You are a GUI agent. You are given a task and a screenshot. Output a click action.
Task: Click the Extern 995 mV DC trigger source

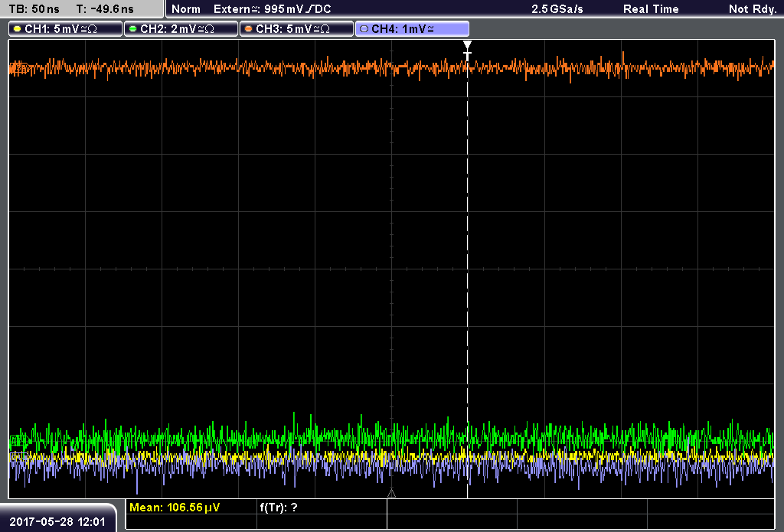point(272,9)
